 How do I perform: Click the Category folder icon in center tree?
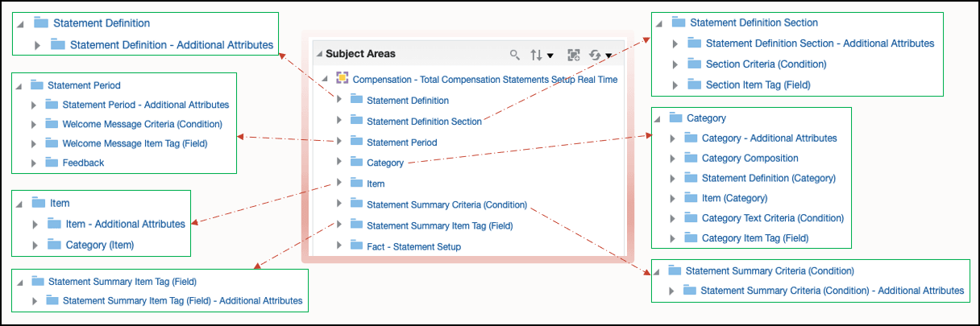click(356, 162)
